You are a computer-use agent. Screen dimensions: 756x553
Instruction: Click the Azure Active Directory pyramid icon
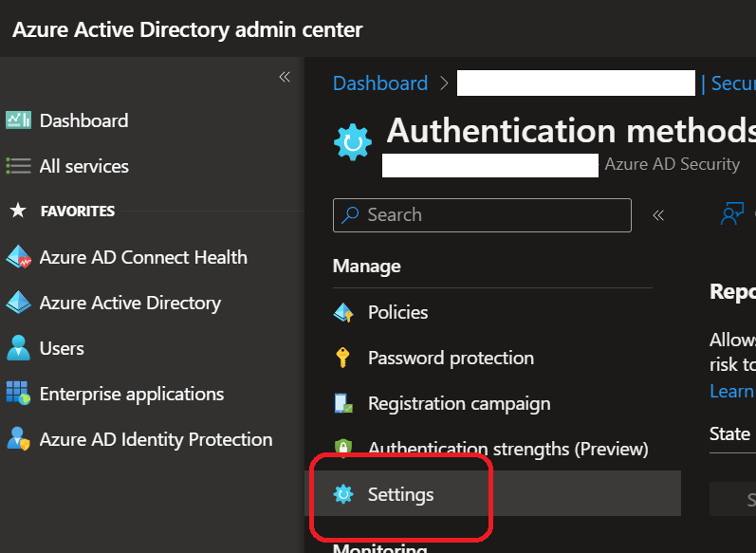click(18, 303)
